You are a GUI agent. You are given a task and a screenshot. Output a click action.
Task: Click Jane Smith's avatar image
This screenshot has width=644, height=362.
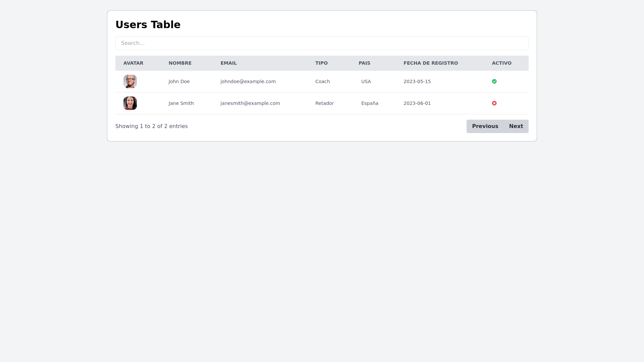130,103
